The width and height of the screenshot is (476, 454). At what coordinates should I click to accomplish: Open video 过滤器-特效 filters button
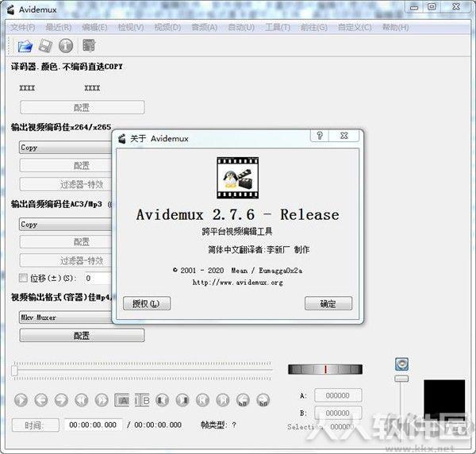[x=66, y=184]
